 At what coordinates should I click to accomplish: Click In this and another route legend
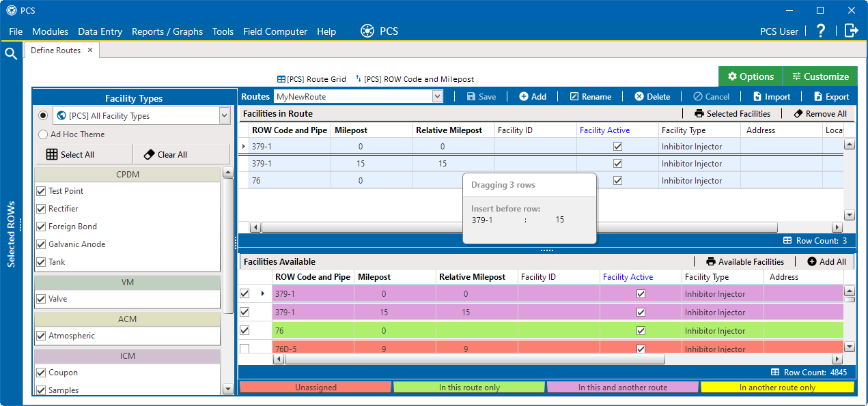point(623,387)
